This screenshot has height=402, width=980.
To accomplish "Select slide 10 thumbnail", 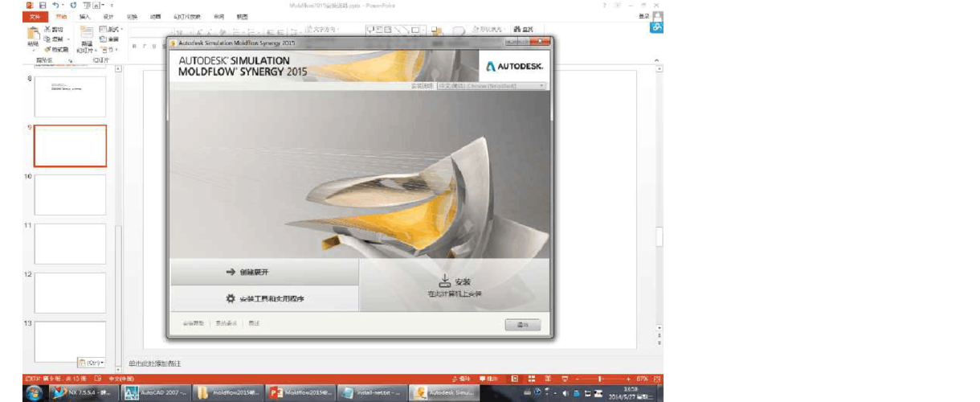I will pyautogui.click(x=70, y=195).
